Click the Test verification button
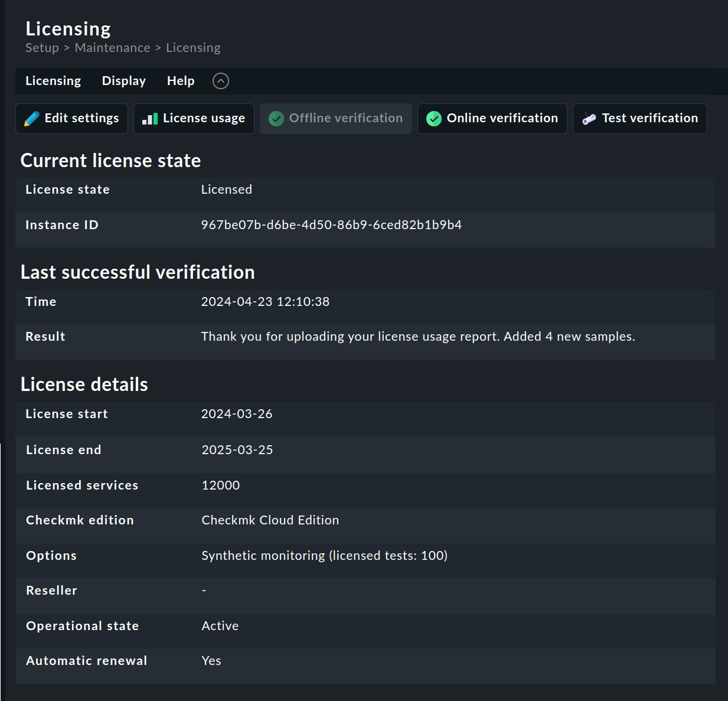This screenshot has width=728, height=701. click(x=640, y=119)
